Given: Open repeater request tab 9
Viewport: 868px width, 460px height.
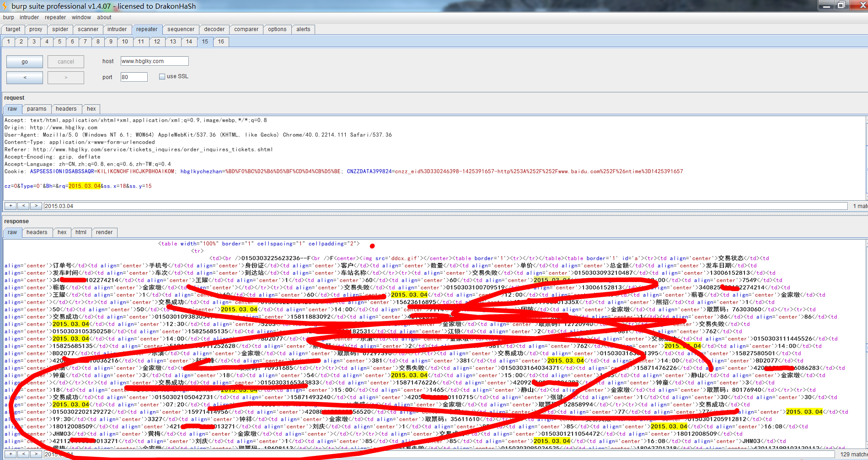Looking at the screenshot, I should (111, 42).
